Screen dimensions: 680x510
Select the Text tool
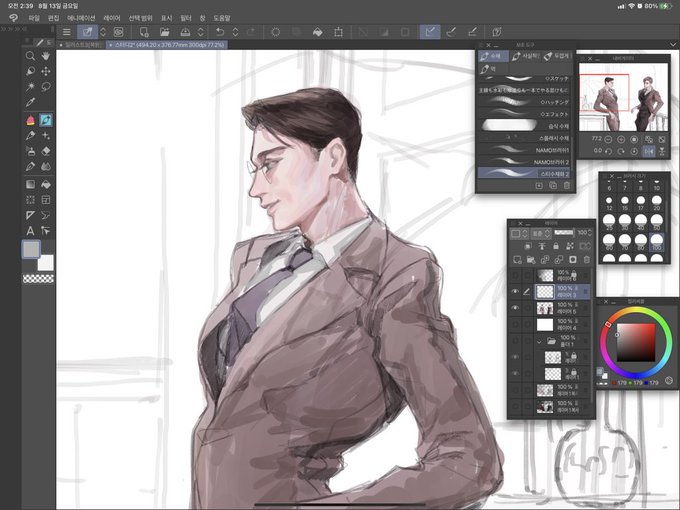[x=30, y=231]
